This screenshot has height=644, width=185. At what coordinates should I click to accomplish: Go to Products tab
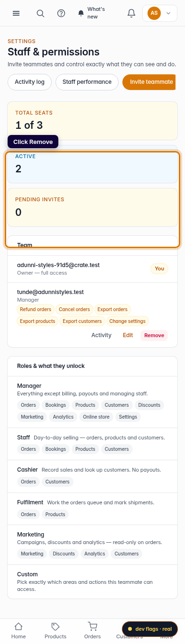pyautogui.click(x=55, y=631)
